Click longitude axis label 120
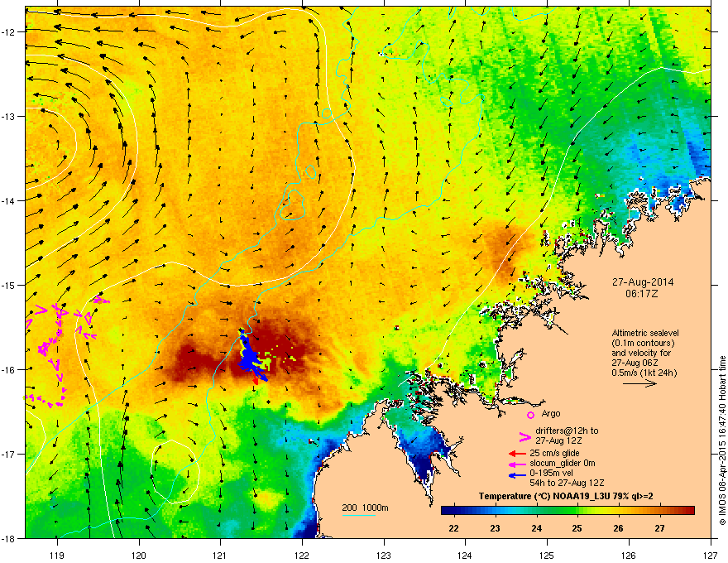Screen dimensions: 728x563 click(x=139, y=555)
